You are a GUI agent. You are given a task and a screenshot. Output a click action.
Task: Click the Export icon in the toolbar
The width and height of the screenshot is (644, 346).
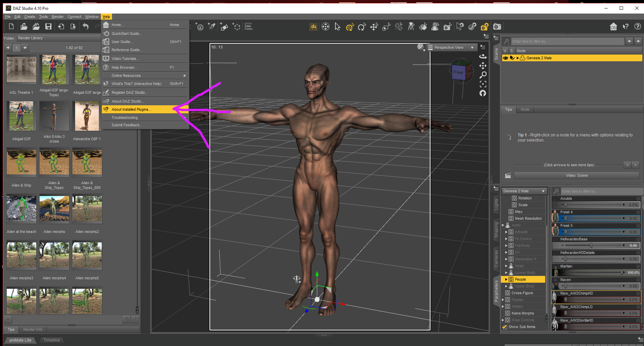click(x=73, y=26)
